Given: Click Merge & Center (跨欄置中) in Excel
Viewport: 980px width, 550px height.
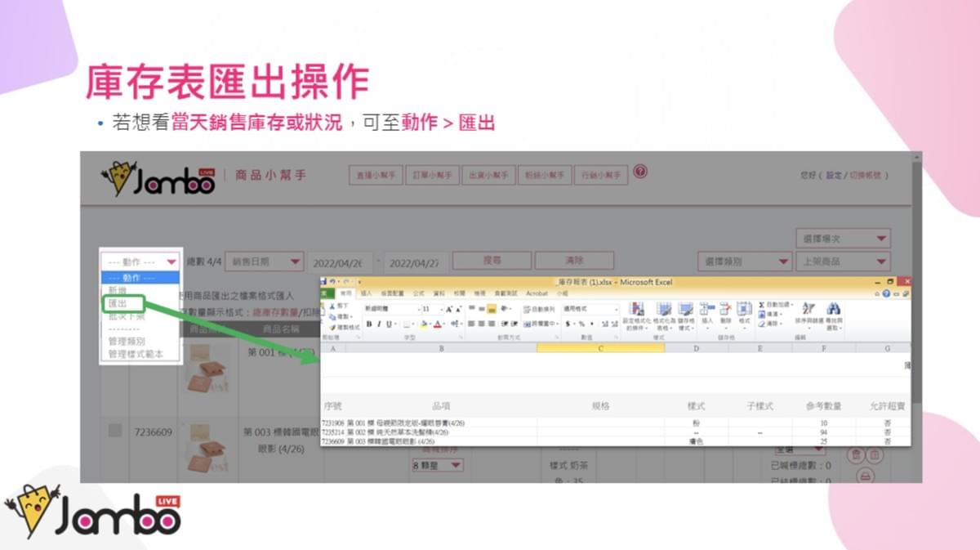Looking at the screenshot, I should click(540, 324).
